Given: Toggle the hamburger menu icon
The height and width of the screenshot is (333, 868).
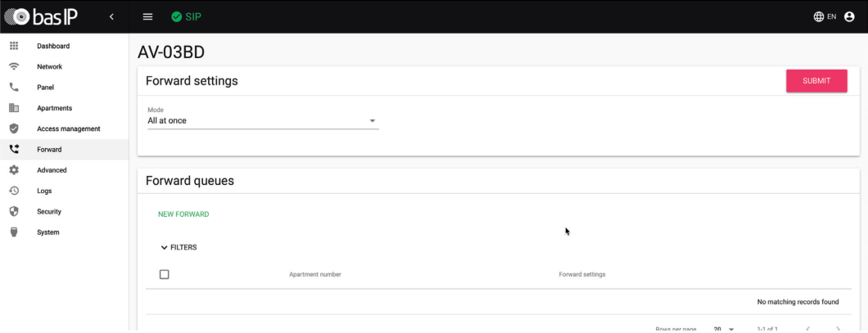Looking at the screenshot, I should pyautogui.click(x=147, y=16).
